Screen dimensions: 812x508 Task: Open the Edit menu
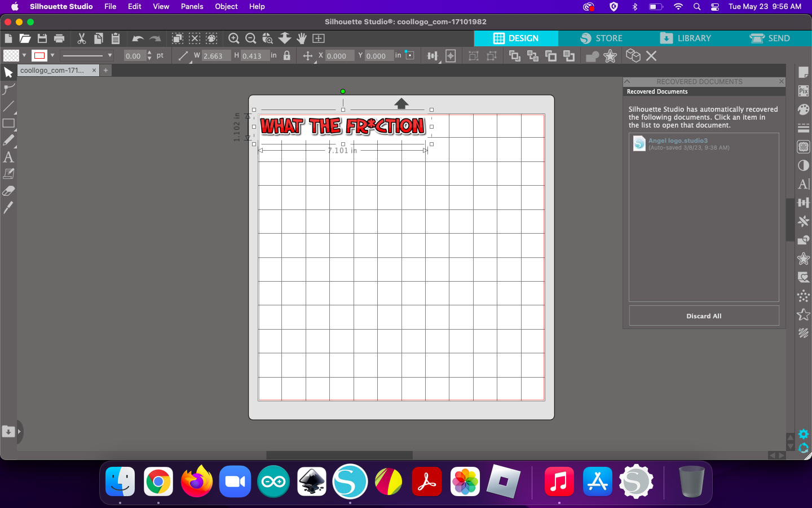[x=135, y=6]
